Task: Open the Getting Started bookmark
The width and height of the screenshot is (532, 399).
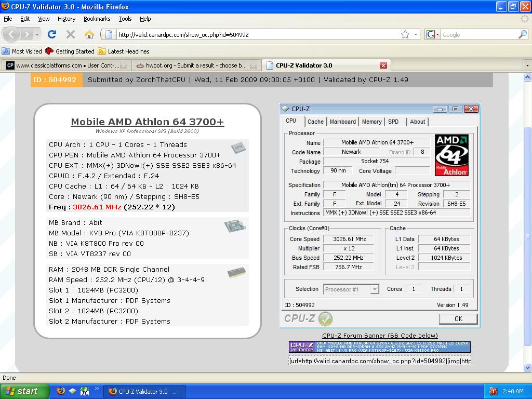Action: click(x=70, y=51)
